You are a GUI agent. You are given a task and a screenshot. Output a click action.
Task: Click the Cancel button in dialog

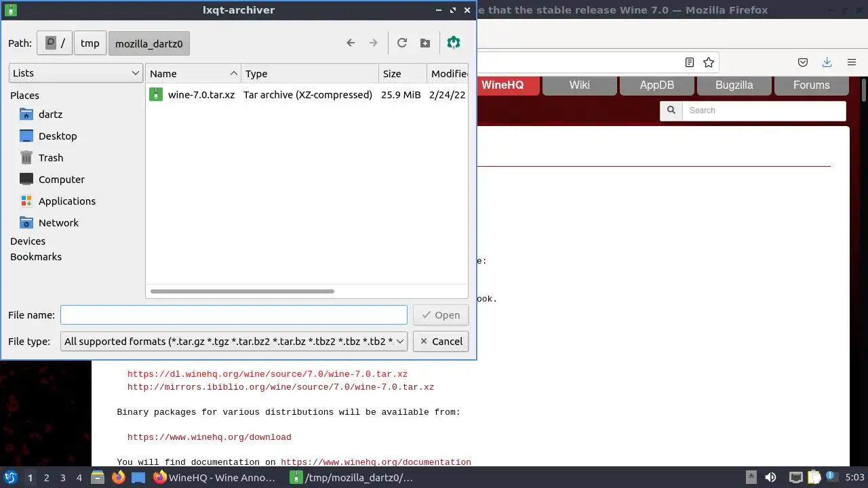(440, 341)
